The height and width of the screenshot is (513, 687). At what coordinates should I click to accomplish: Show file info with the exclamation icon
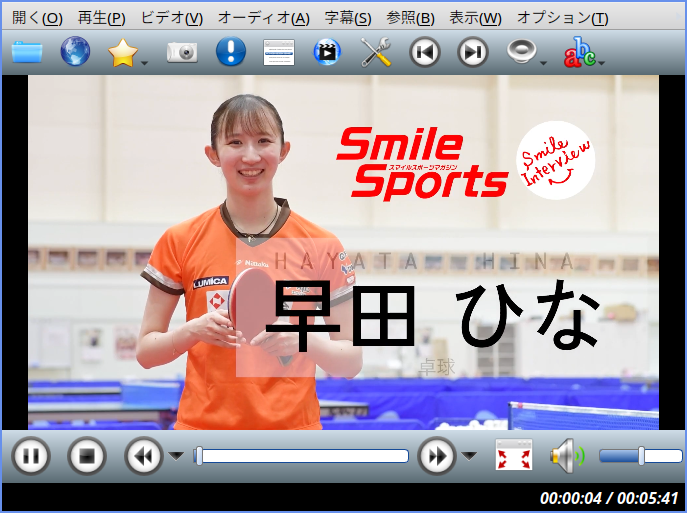231,52
